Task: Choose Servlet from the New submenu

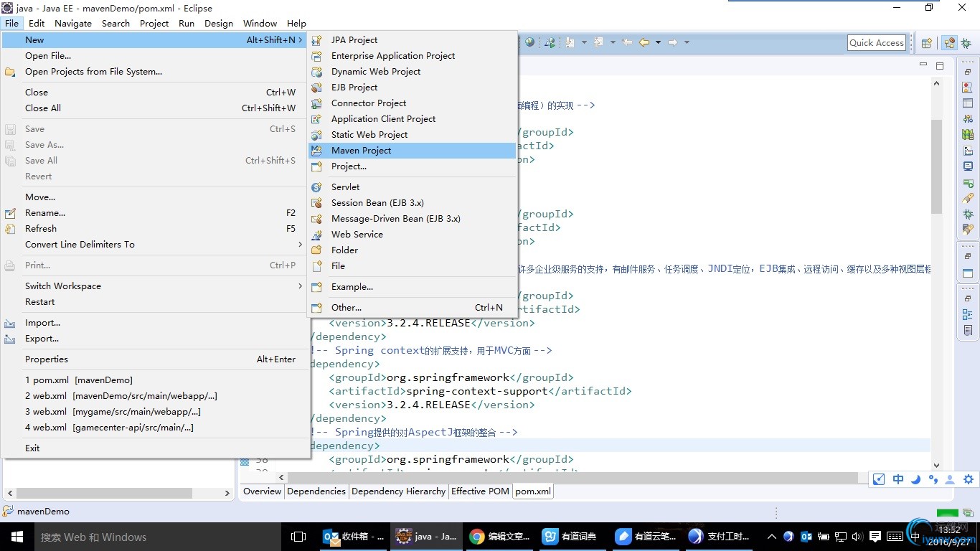Action: tap(412, 187)
